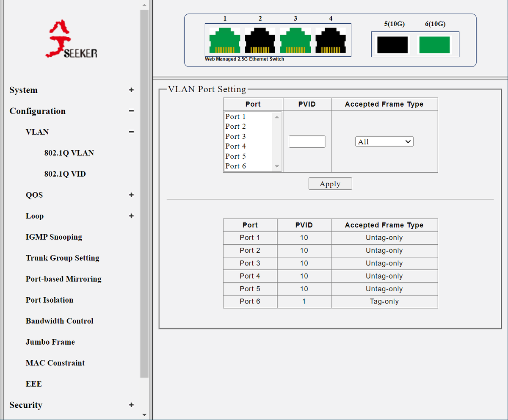Select Ethernet port 1 icon
508x420 pixels.
click(x=225, y=41)
